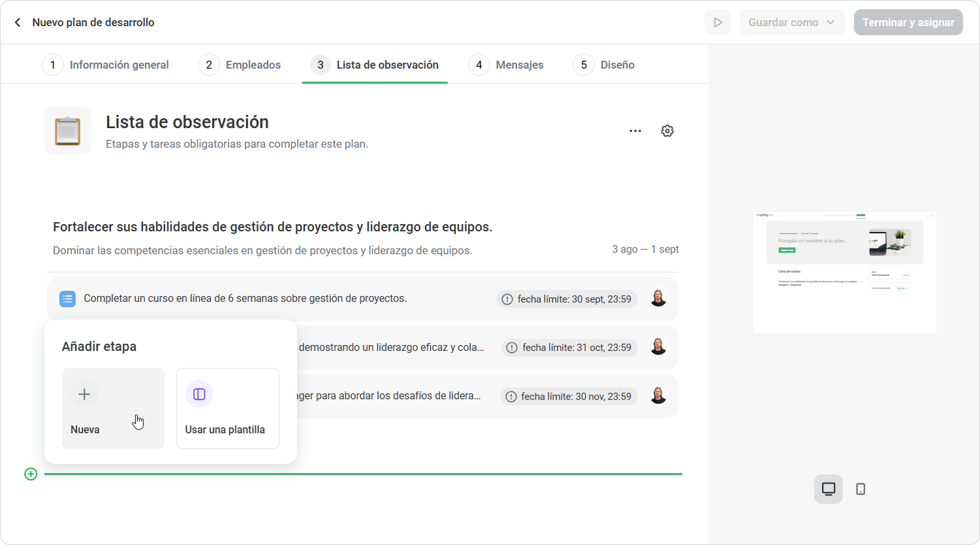Click the blue list icon on the first task
Viewport: 980px width, 545px height.
pos(67,299)
